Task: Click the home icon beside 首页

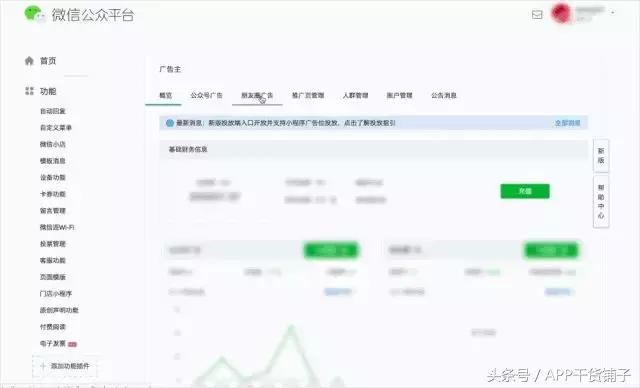Action: pyautogui.click(x=29, y=61)
